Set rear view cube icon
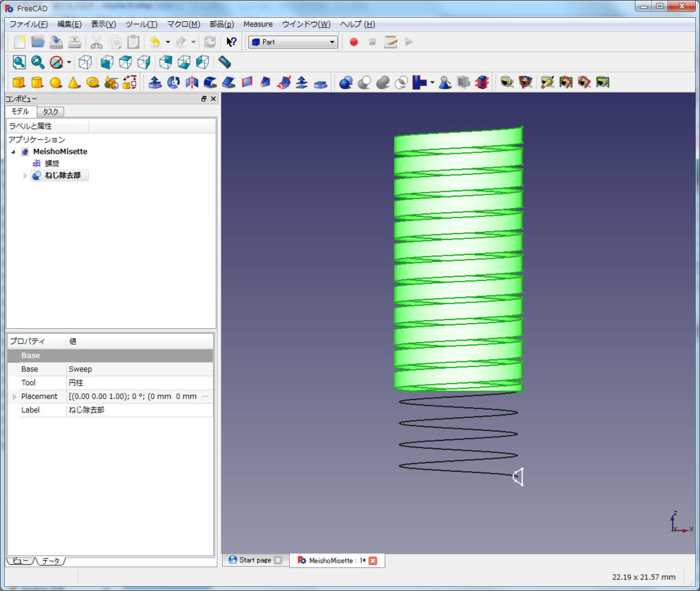The image size is (700, 591). (165, 62)
